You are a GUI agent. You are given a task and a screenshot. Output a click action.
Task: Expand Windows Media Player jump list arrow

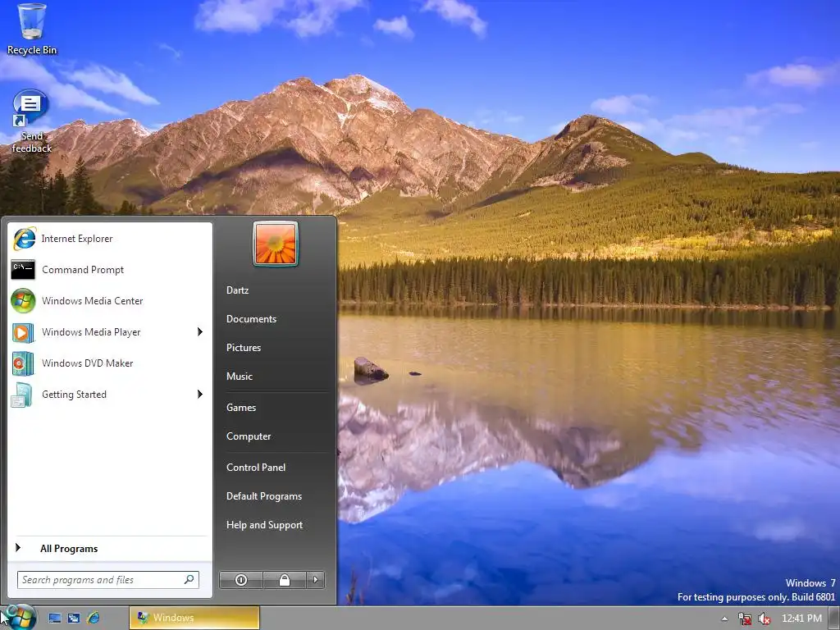click(200, 332)
